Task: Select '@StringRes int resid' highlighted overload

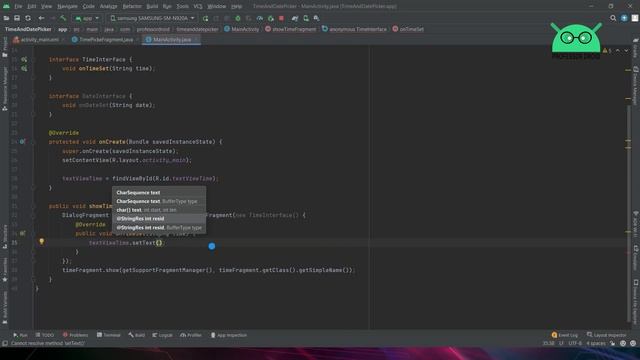Action: point(159,219)
